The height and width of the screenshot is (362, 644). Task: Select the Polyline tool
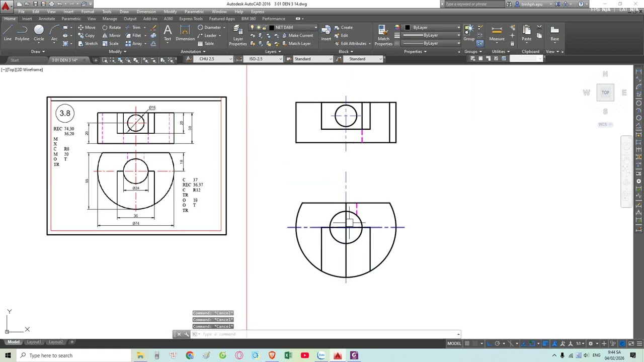[22, 33]
